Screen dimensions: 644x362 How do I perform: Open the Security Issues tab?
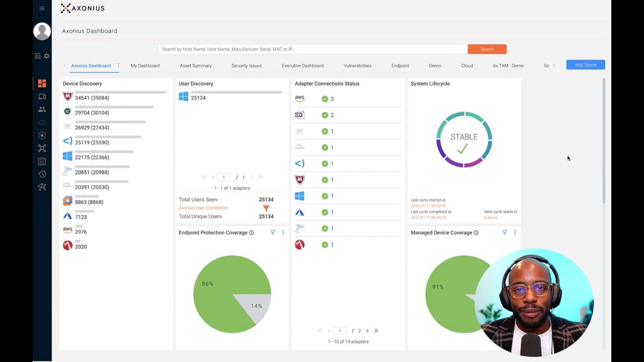coord(247,65)
